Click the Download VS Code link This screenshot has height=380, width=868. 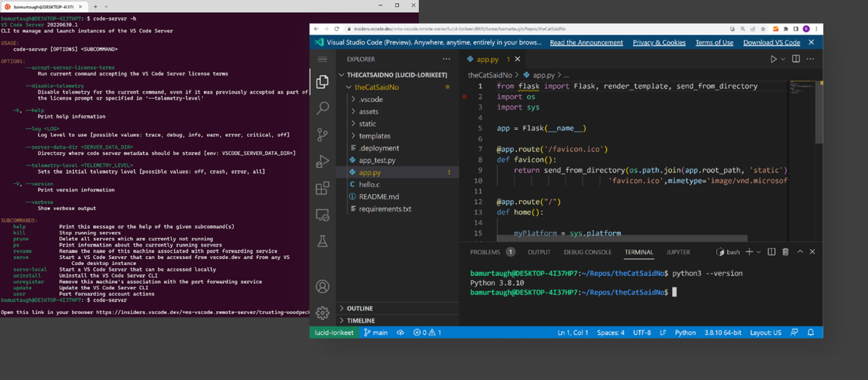[772, 43]
